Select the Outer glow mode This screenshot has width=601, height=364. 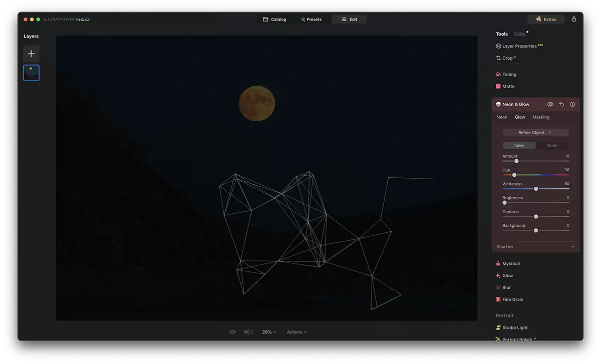[x=552, y=146]
